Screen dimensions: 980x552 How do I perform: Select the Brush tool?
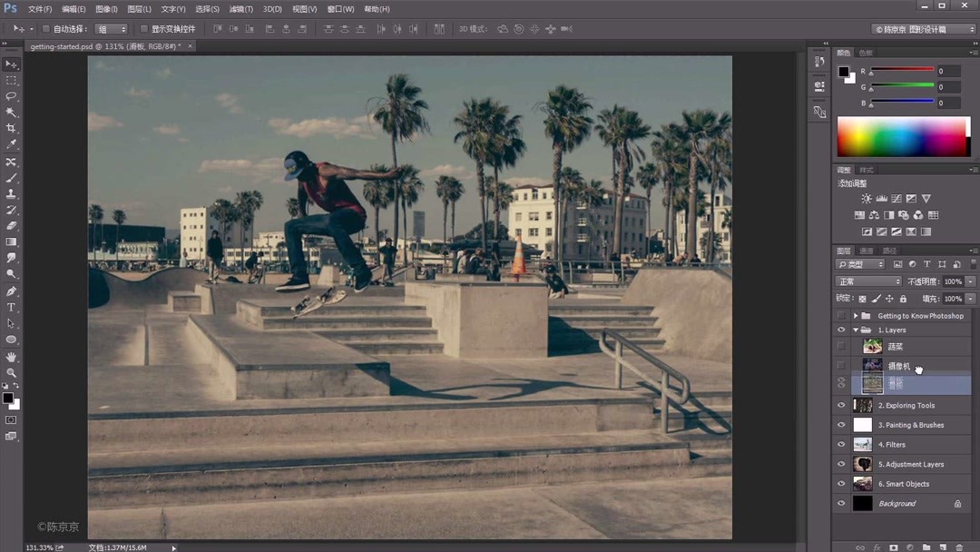tap(11, 178)
